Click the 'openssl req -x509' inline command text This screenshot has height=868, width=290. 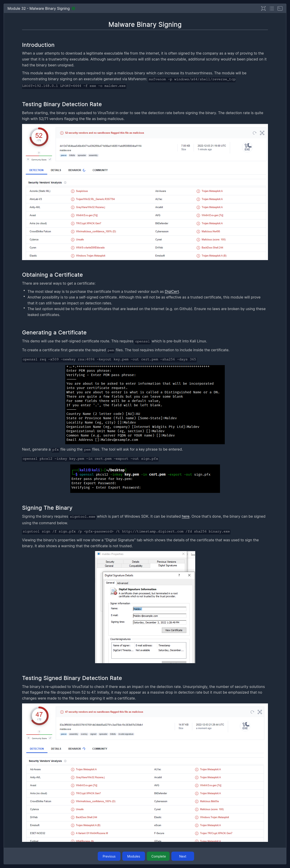pos(109,359)
